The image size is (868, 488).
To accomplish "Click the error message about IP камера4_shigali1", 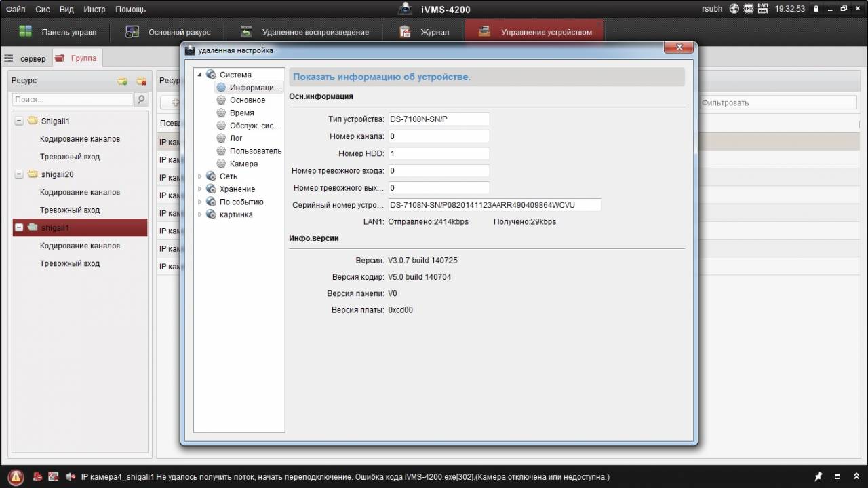I will [x=345, y=477].
